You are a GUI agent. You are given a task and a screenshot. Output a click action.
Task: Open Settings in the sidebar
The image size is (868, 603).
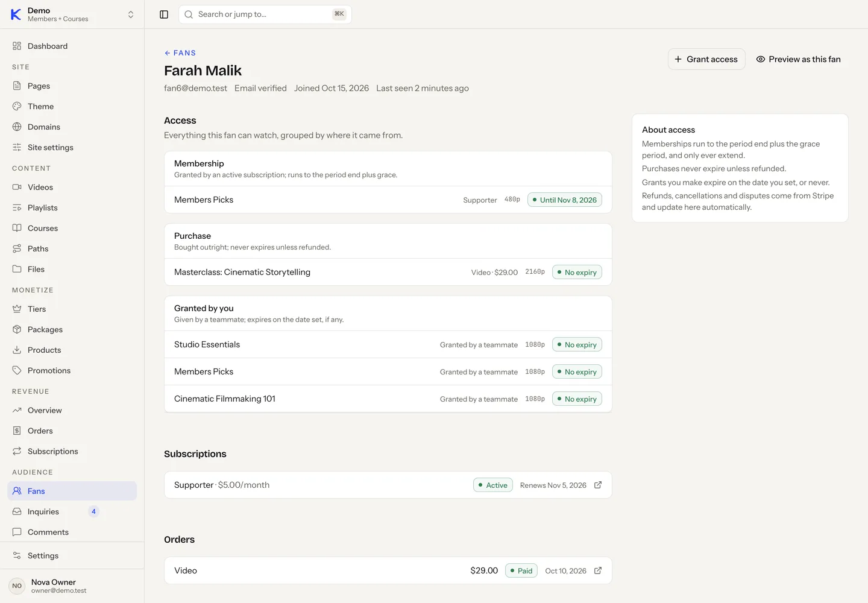tap(72, 555)
